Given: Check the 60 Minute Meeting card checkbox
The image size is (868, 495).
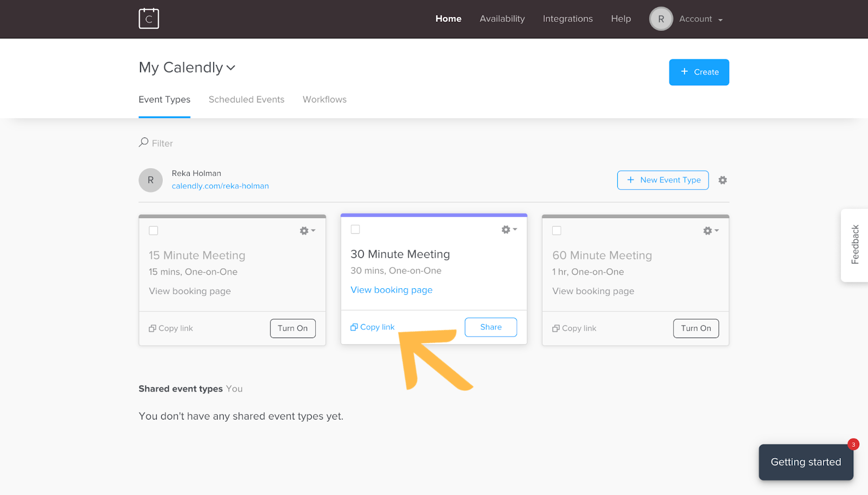Looking at the screenshot, I should coord(557,230).
